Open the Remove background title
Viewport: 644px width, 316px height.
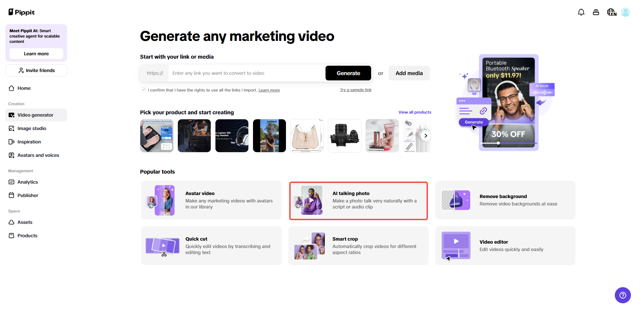tap(503, 196)
